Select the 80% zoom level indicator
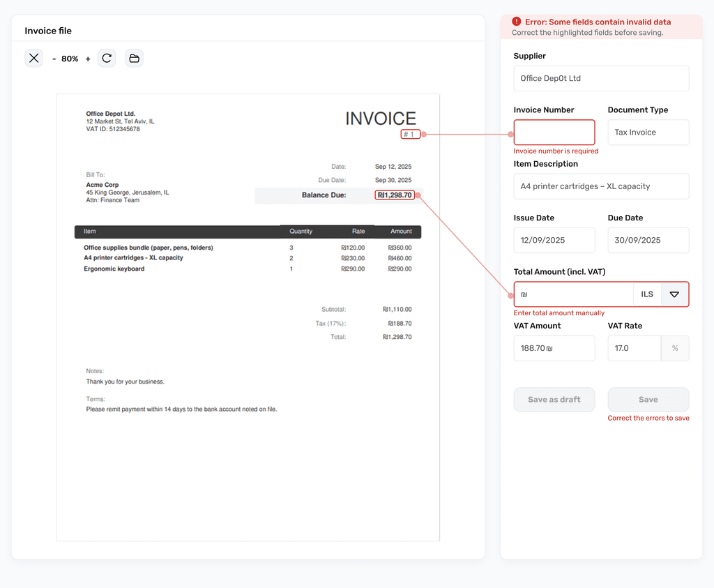This screenshot has width=714, height=588. 70,59
